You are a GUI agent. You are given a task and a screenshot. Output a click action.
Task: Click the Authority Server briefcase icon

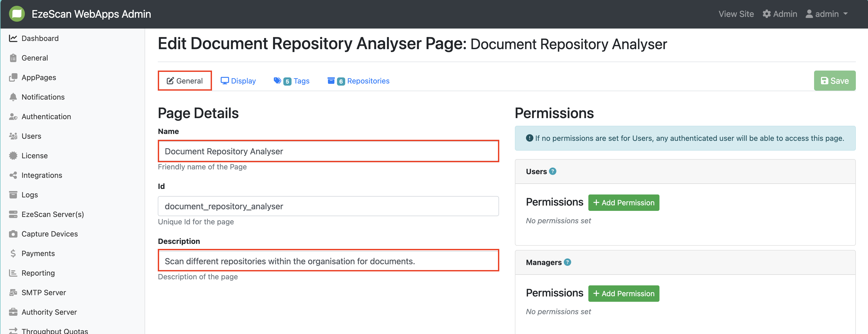[x=13, y=312]
